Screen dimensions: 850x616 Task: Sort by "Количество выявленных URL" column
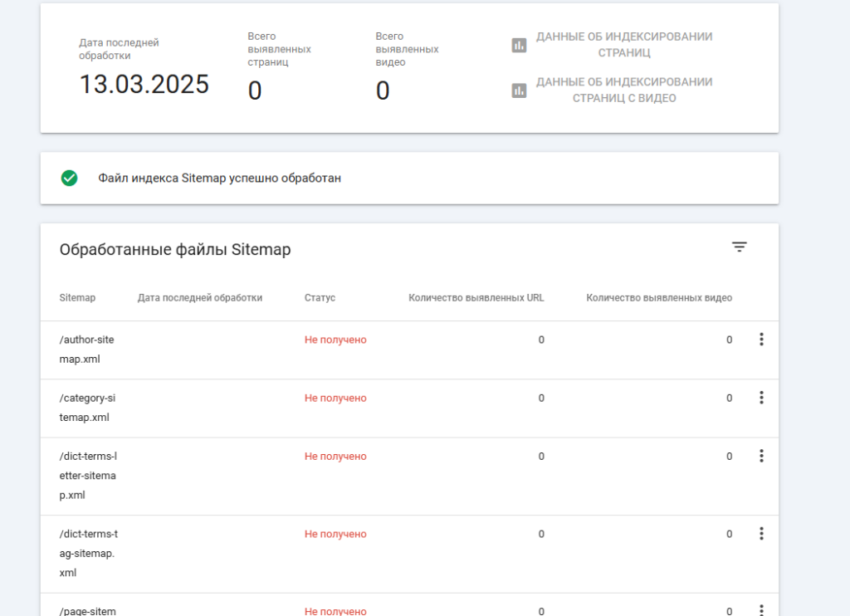tap(476, 298)
